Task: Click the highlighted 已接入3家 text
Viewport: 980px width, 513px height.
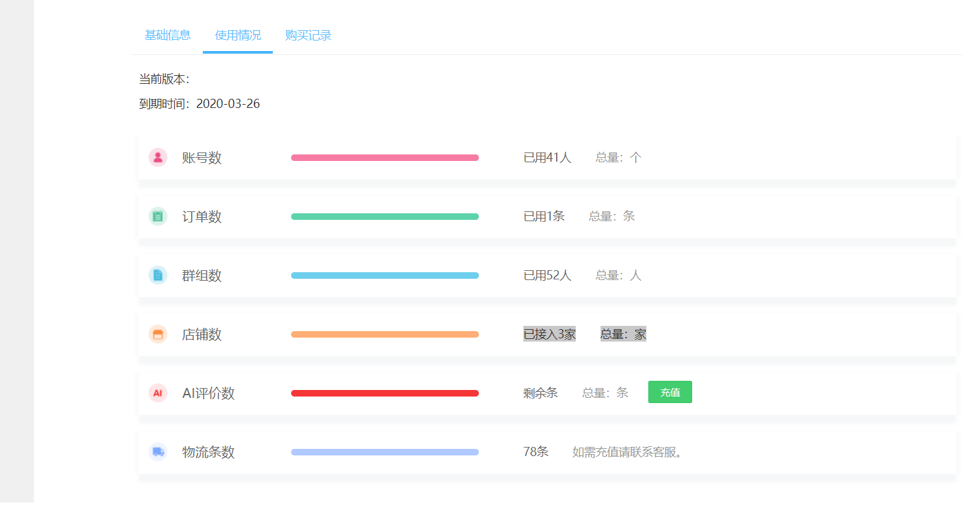Action: 549,334
